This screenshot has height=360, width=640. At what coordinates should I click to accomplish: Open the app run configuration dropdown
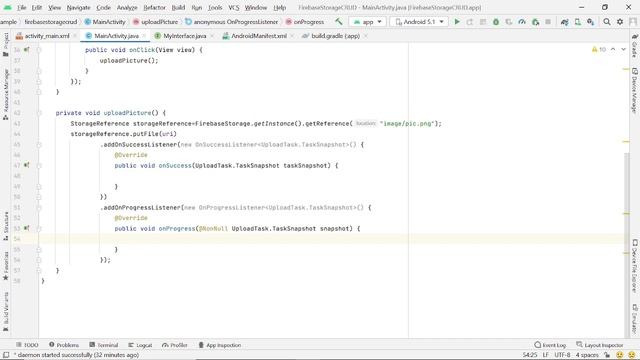coord(368,22)
